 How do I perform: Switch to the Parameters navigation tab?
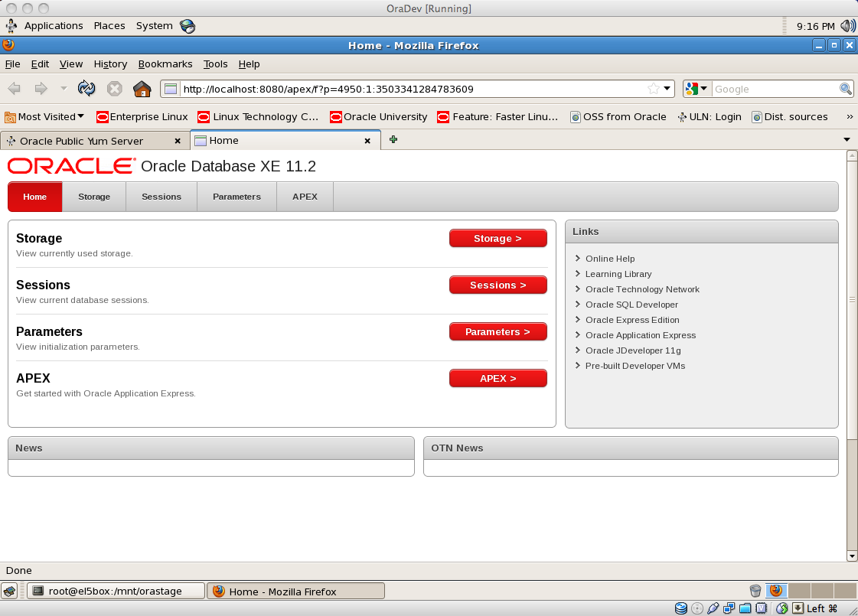pyautogui.click(x=237, y=197)
